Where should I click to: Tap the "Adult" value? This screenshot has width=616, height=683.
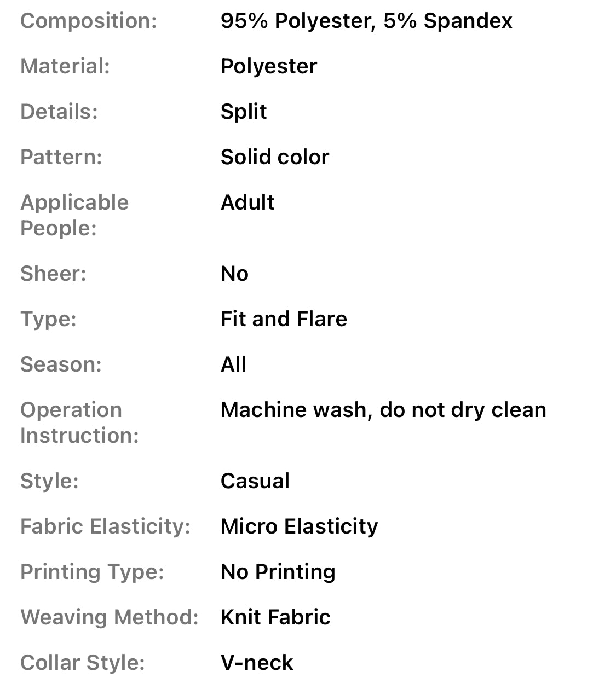247,203
